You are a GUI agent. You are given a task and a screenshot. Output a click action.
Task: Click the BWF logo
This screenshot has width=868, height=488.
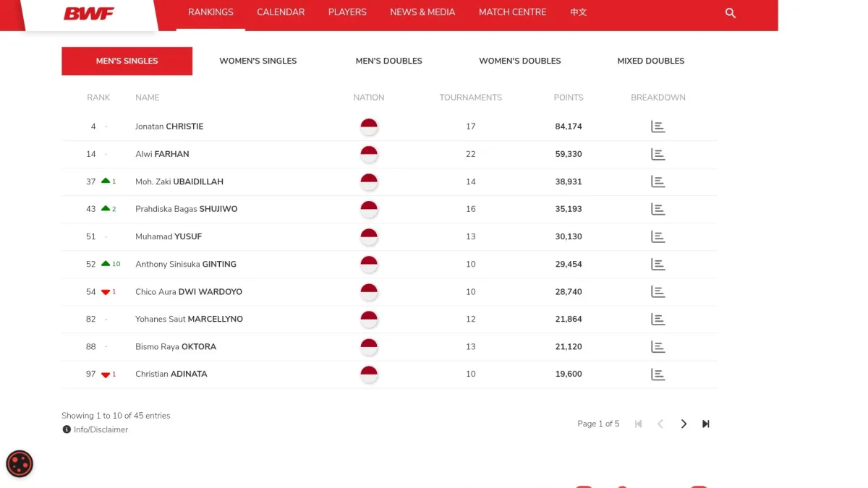pos(89,14)
